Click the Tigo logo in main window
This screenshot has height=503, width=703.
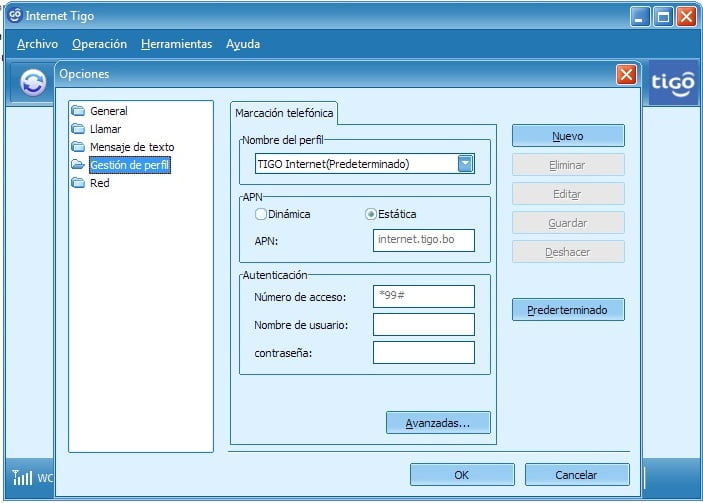(x=673, y=83)
